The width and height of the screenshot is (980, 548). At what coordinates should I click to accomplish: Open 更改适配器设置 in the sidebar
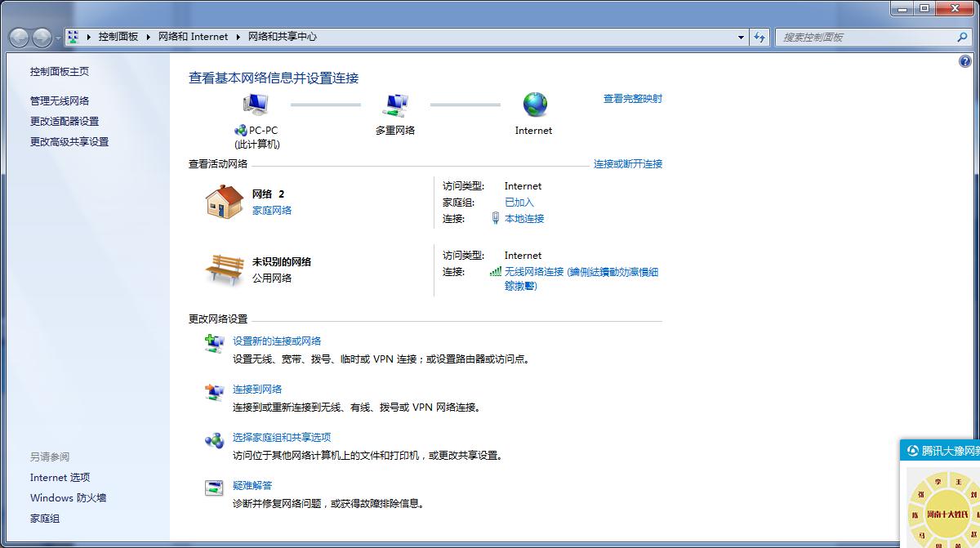coord(65,121)
